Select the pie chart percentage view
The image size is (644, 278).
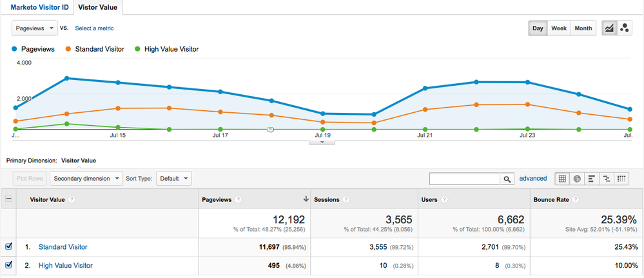pos(577,179)
